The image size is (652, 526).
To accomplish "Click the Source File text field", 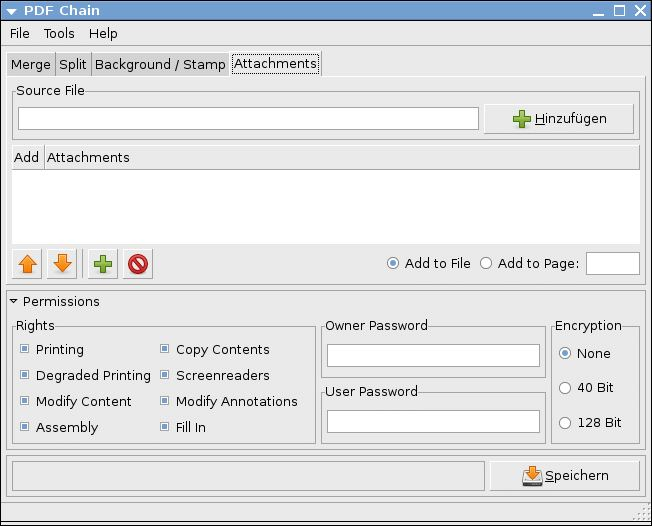I will click(248, 119).
